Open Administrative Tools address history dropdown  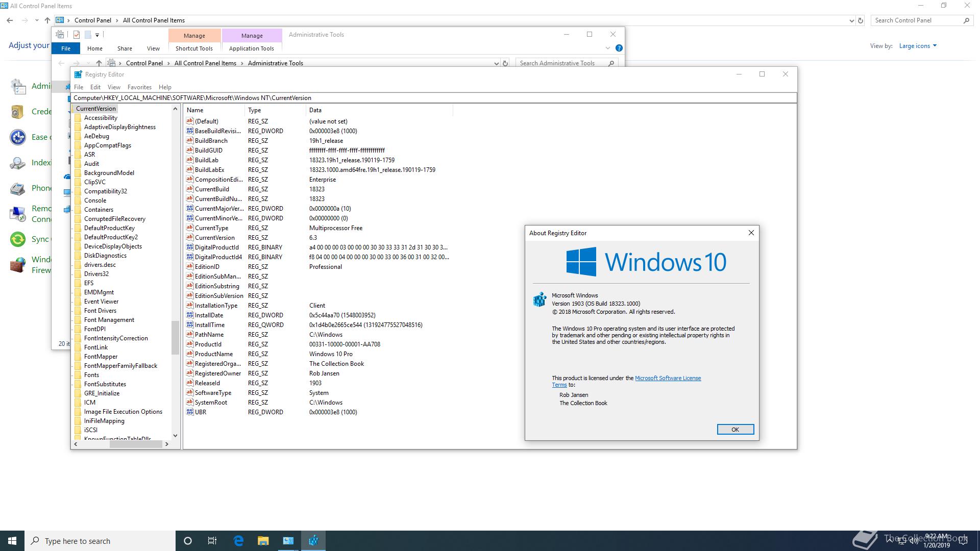[496, 63]
